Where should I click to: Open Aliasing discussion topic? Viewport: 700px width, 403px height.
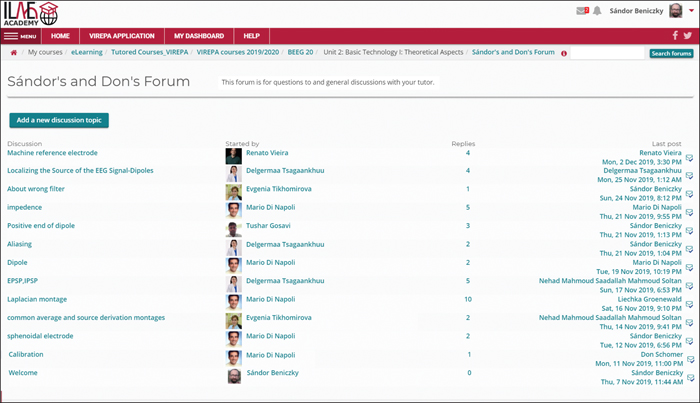coord(19,244)
